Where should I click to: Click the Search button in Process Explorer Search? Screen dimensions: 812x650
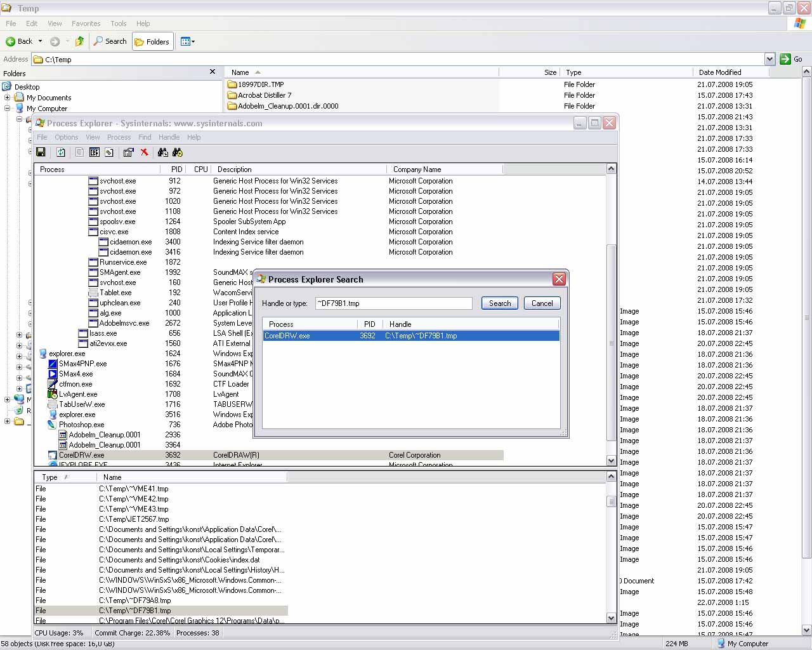click(500, 303)
